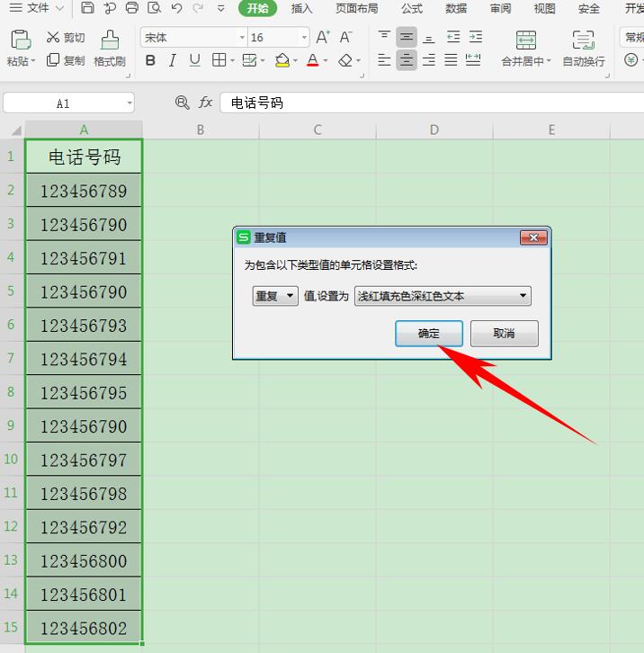Open the 重复 value type dropdown
Screen dimensions: 644x653
(x=275, y=296)
